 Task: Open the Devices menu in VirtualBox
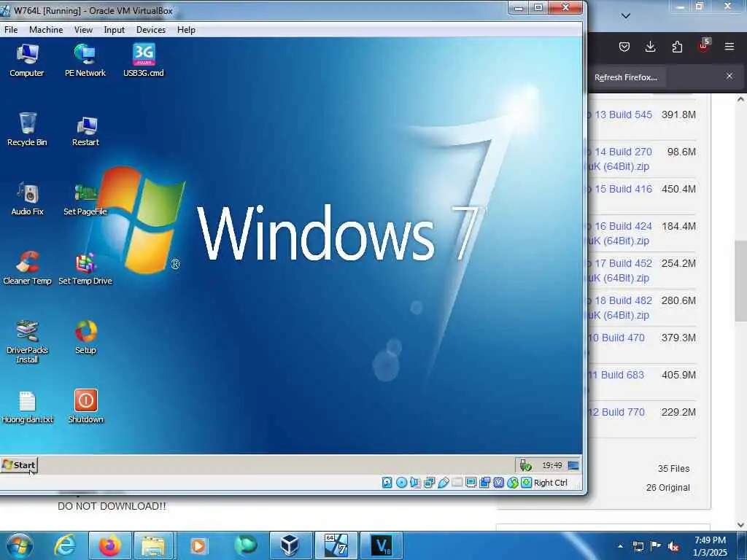click(x=151, y=29)
